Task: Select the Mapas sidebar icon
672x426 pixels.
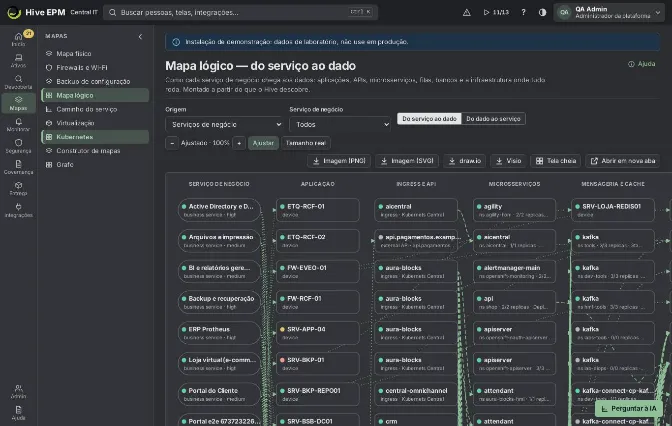Action: pyautogui.click(x=18, y=103)
